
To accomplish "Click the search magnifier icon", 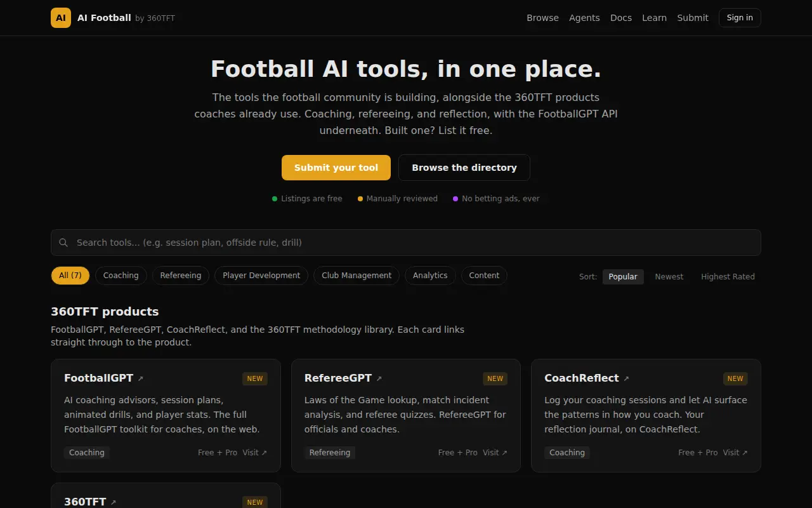I will coord(63,243).
